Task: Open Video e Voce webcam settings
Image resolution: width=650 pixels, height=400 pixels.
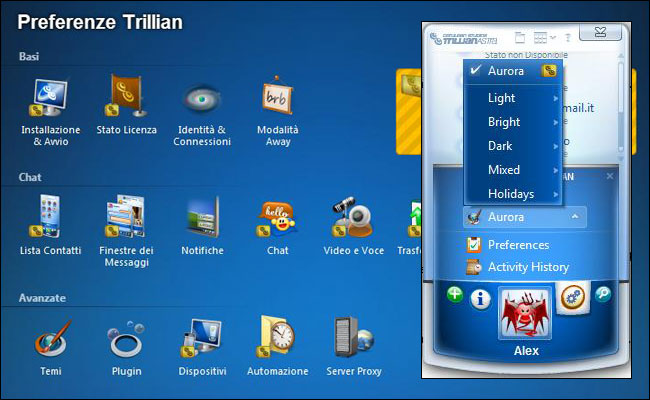Action: click(x=353, y=219)
